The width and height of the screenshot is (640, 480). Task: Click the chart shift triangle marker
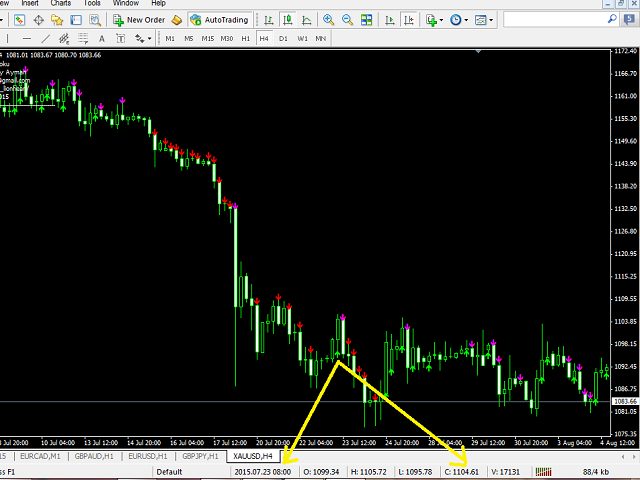[x=478, y=51]
